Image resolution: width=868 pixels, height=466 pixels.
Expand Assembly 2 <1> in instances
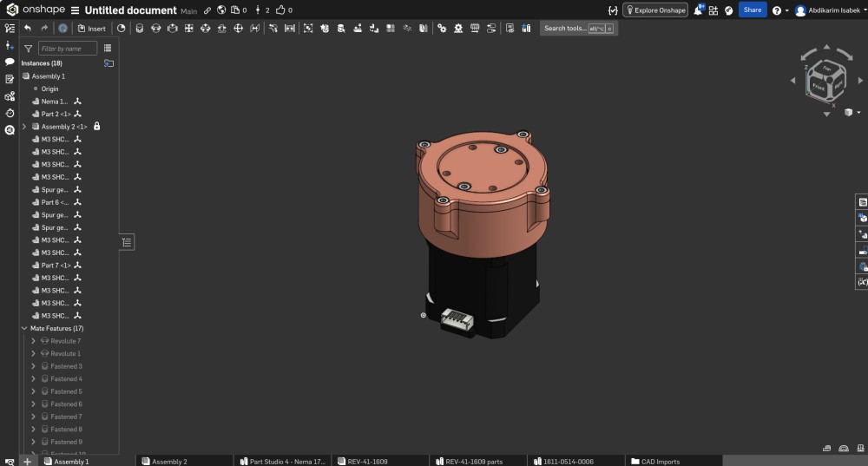[x=23, y=127]
